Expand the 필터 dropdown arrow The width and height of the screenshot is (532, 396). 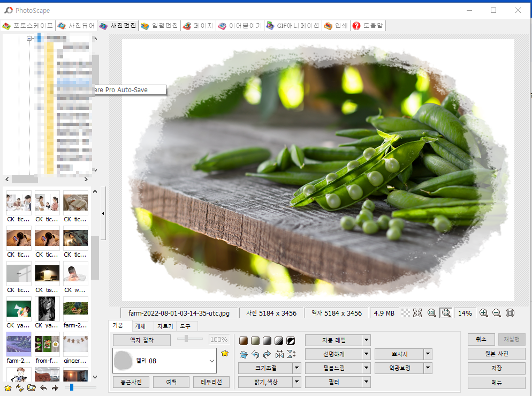click(367, 382)
